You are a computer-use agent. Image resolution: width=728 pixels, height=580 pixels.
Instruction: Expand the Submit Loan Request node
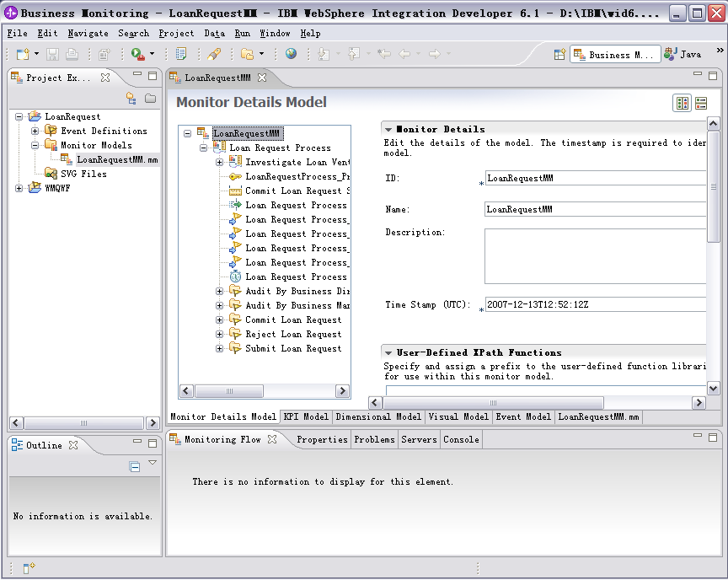click(x=219, y=348)
